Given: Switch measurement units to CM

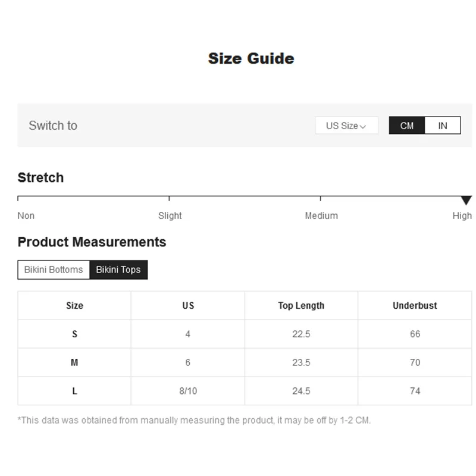Looking at the screenshot, I should 407,126.
